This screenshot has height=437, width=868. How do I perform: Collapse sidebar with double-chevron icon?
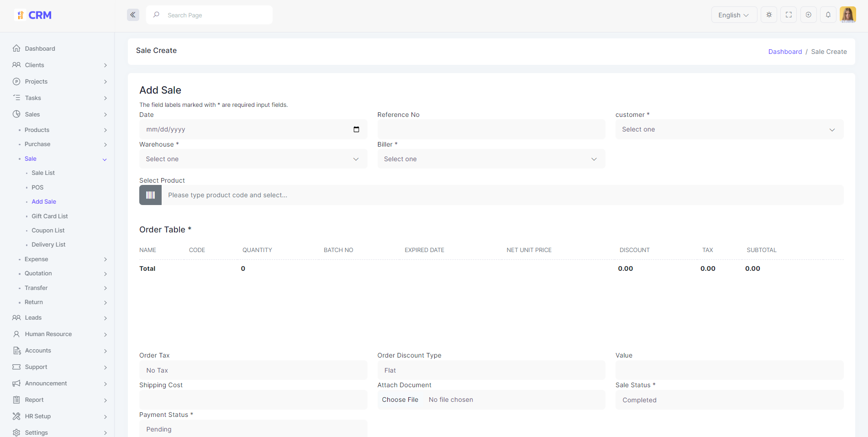(133, 15)
